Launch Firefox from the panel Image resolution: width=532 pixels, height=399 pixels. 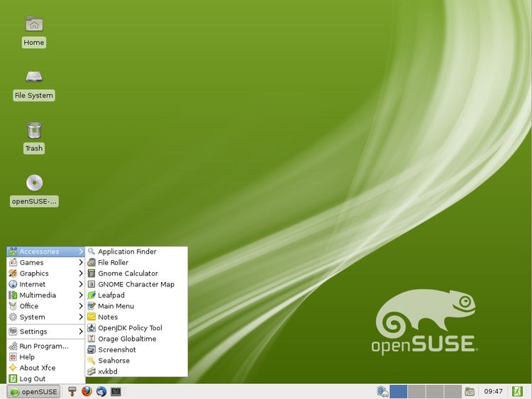(87, 391)
